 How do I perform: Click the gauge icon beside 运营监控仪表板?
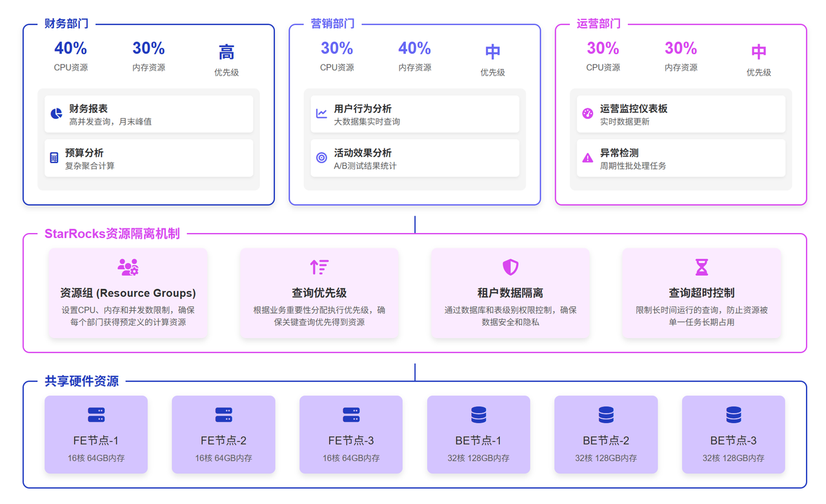coord(587,114)
